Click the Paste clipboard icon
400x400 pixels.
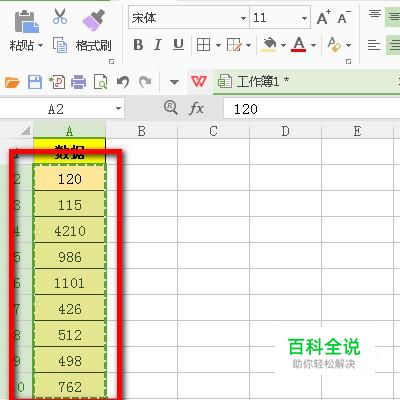click(x=27, y=21)
